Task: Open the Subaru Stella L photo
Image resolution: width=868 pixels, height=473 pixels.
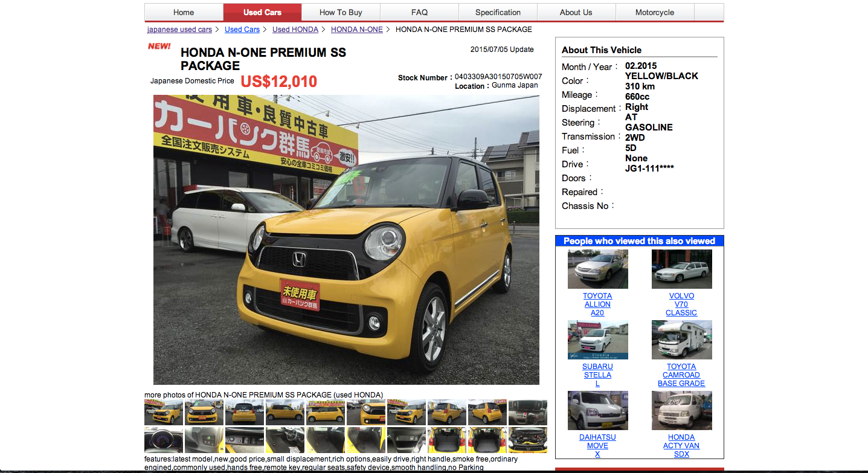Action: pos(597,340)
